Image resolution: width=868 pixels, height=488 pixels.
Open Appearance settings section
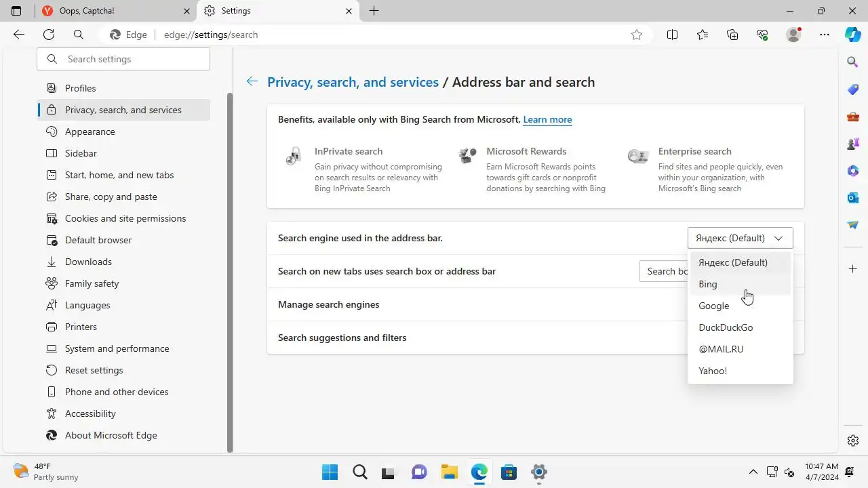pos(123,131)
